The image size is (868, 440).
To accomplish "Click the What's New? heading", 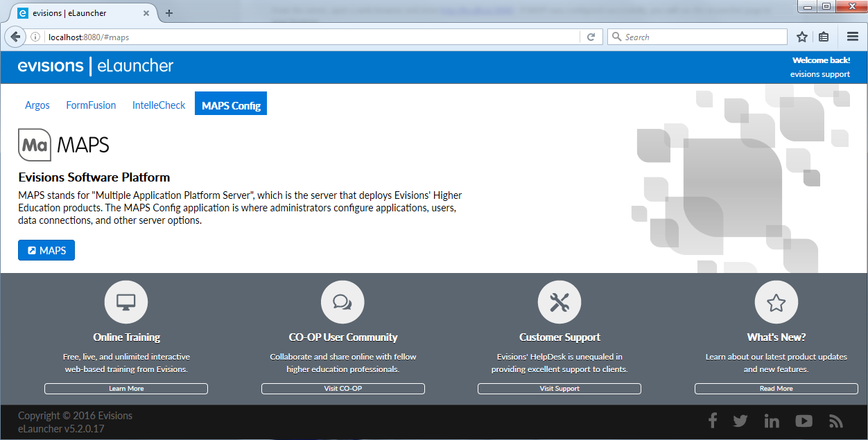I will pyautogui.click(x=776, y=337).
